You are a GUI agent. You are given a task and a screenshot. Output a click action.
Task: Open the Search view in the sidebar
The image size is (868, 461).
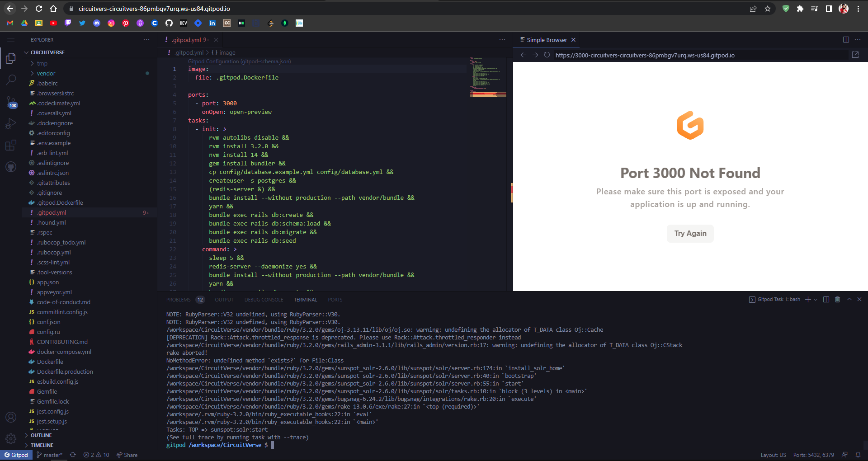click(x=10, y=80)
